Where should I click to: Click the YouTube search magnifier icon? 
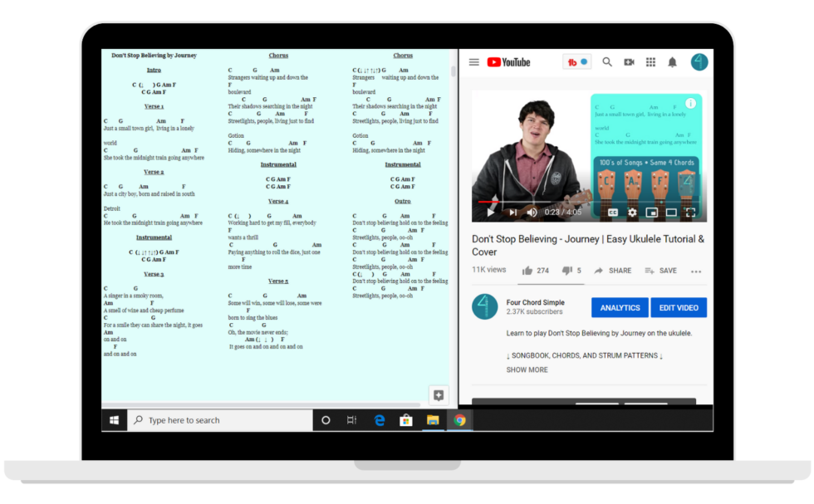click(607, 62)
